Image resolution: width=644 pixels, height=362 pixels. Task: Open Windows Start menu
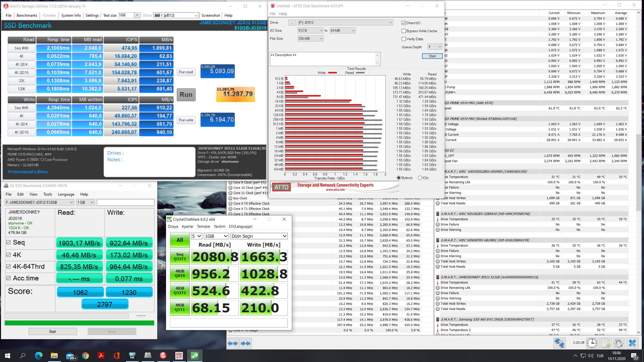[8, 356]
